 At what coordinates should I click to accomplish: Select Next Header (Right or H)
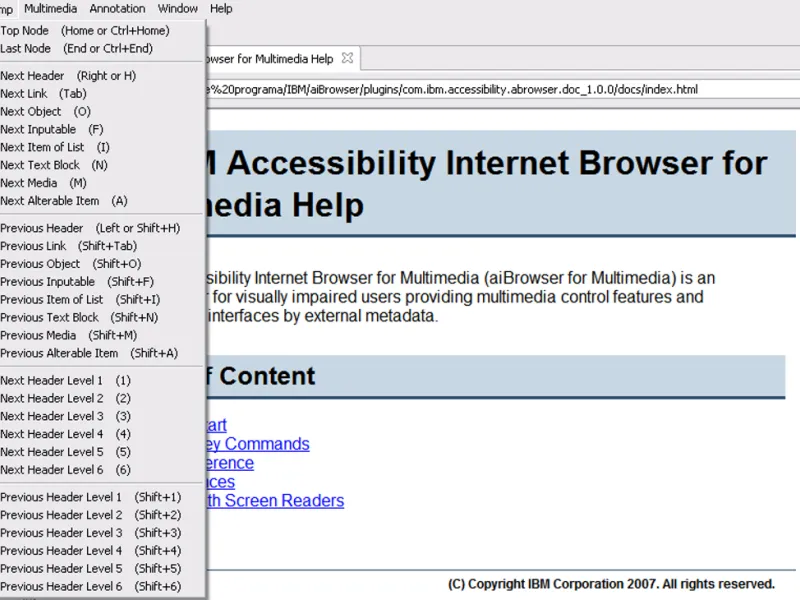tap(102, 76)
